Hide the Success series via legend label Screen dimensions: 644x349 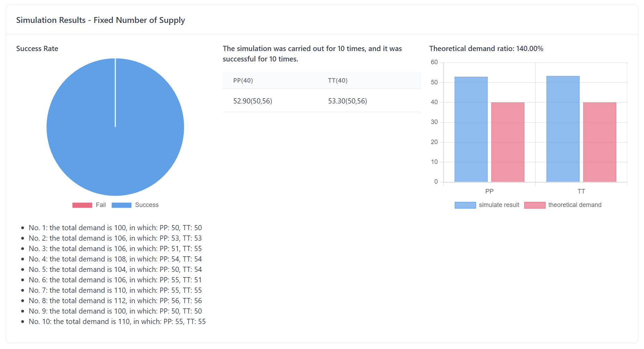tap(147, 205)
